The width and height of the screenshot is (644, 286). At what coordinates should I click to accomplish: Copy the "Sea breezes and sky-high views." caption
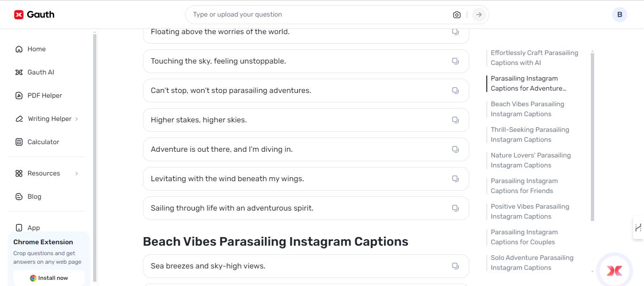[455, 266]
